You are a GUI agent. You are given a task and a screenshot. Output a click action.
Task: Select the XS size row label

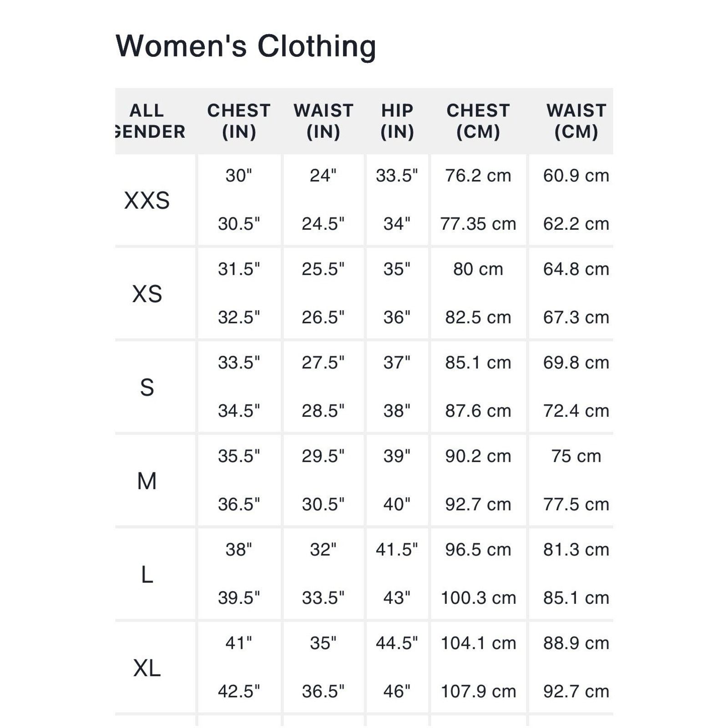click(x=147, y=293)
